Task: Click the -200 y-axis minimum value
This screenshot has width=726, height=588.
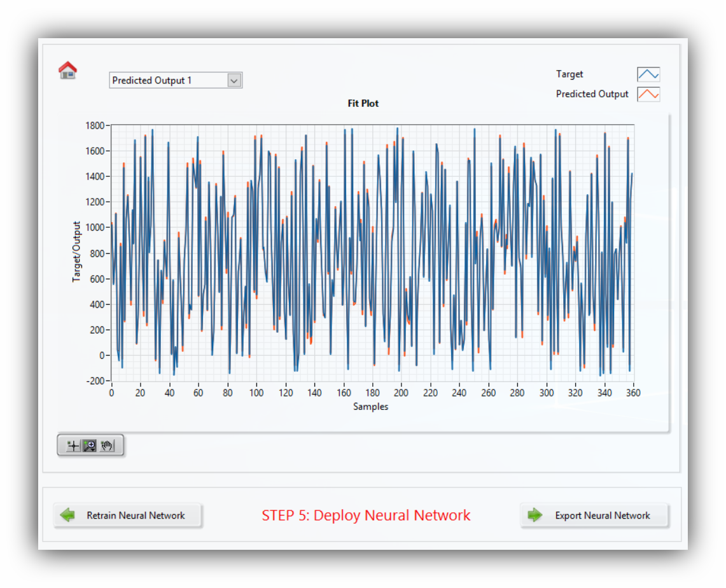Action: point(95,381)
